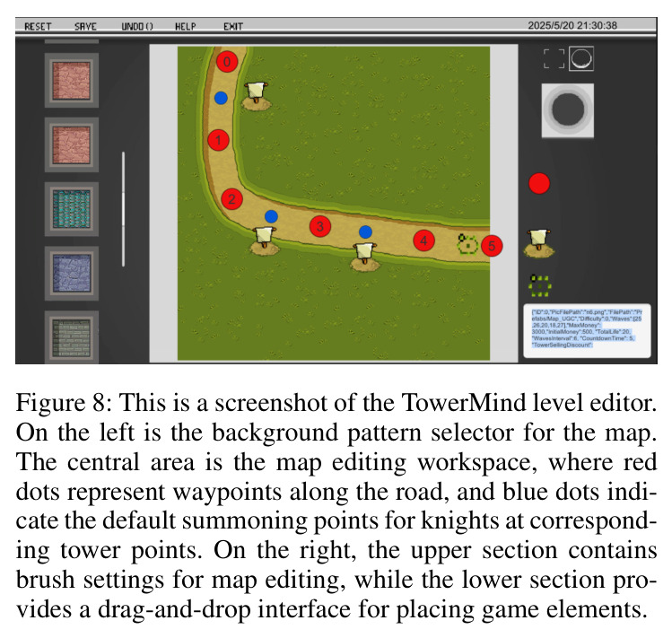Select red waypoint number 2
This screenshot has width=672, height=638.
click(231, 199)
